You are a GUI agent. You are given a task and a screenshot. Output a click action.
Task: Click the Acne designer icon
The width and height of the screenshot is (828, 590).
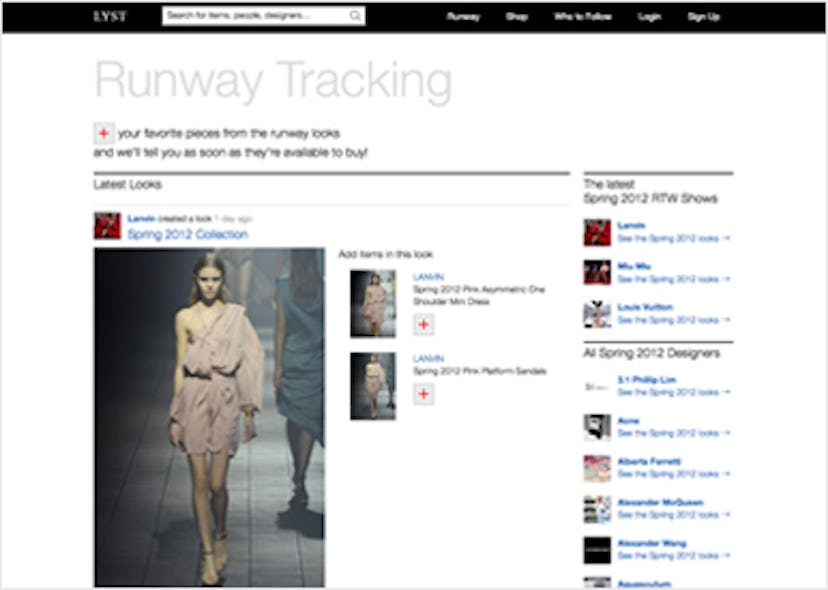597,427
